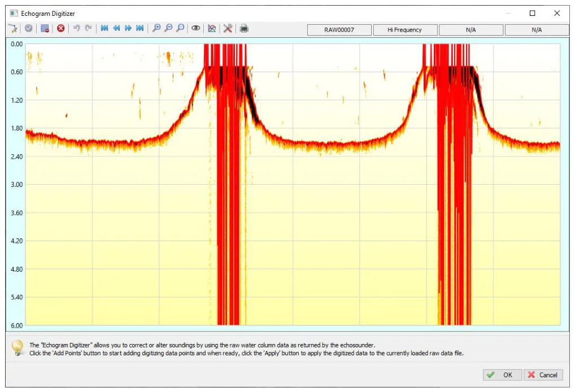Confirm with the OK button
The width and height of the screenshot is (575, 392).
click(x=502, y=374)
